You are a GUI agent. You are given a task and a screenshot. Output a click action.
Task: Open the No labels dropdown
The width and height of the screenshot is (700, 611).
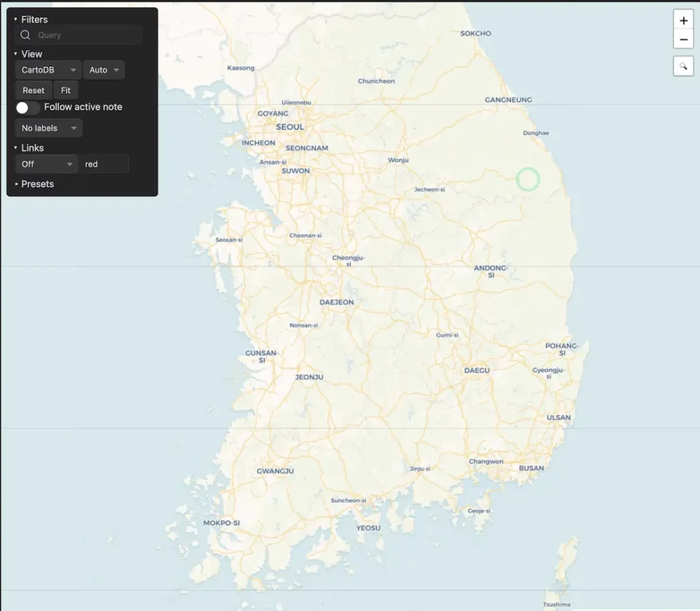coord(48,128)
